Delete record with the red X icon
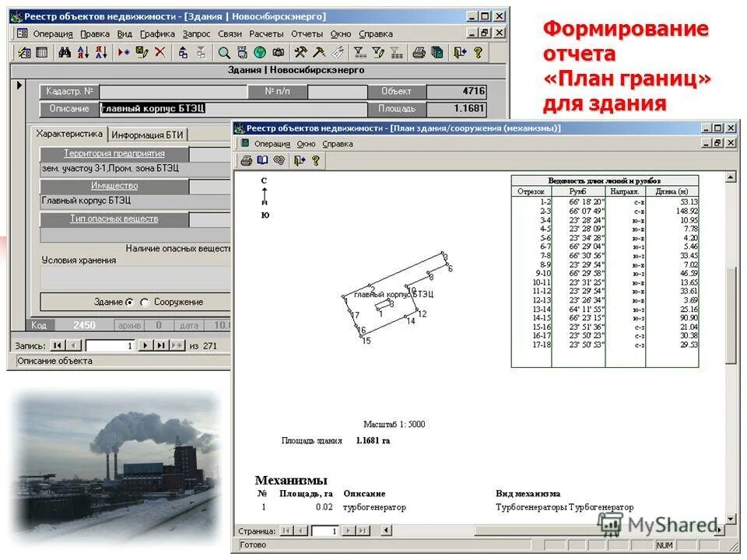The height and width of the screenshot is (560, 747). click(160, 52)
